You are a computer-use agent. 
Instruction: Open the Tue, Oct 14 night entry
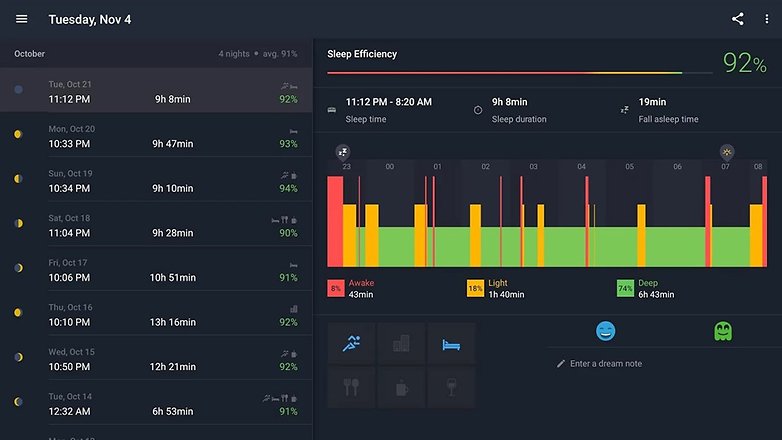[x=156, y=402]
